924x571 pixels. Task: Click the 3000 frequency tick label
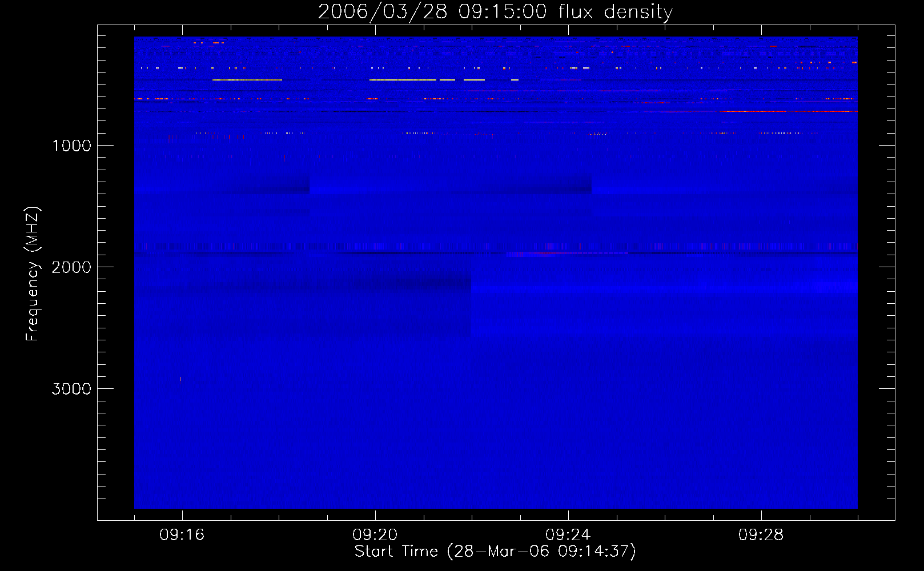click(71, 389)
